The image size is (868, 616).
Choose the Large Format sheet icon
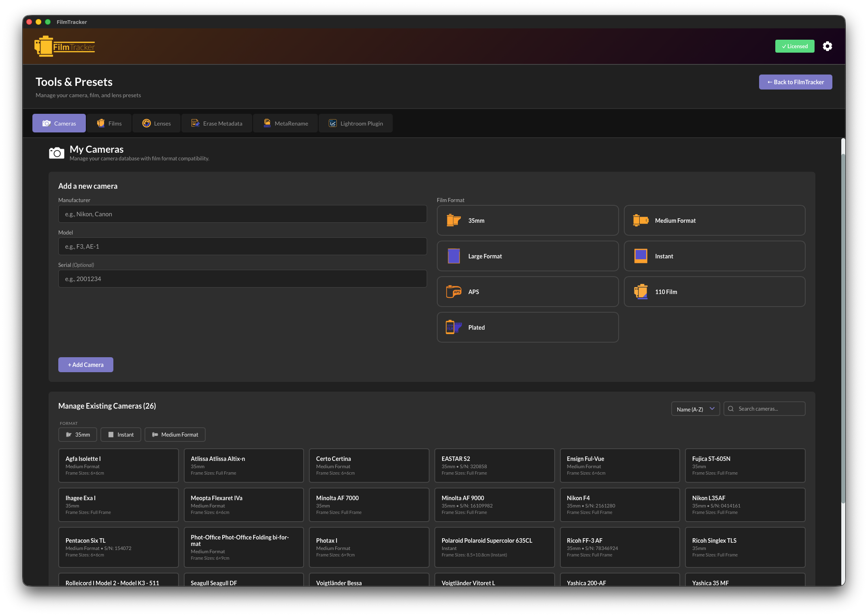(x=453, y=256)
